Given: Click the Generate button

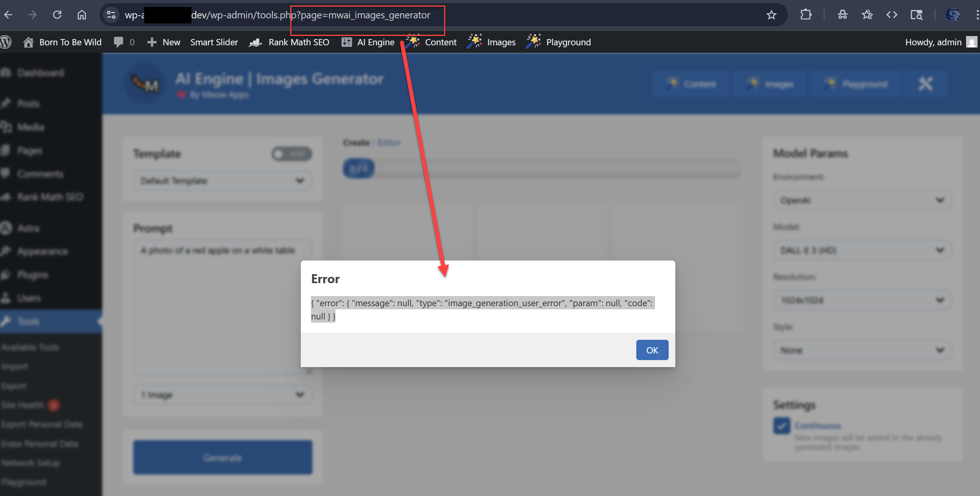Looking at the screenshot, I should click(x=223, y=457).
